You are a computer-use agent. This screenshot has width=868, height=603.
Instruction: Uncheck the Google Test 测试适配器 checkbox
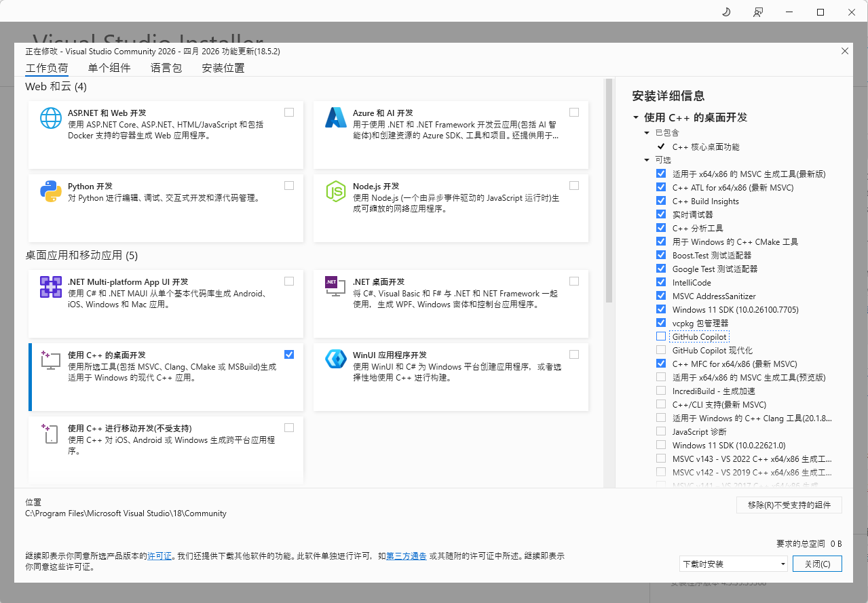pos(661,269)
